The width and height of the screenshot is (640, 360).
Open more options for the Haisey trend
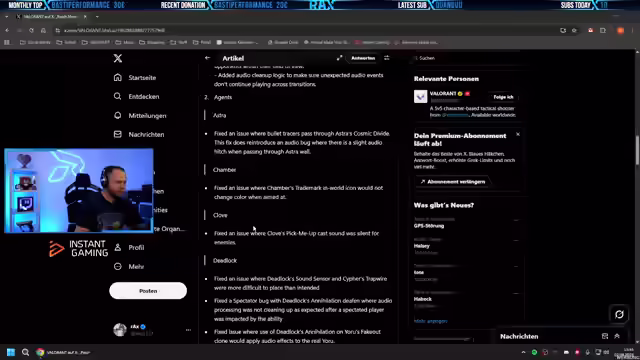pyautogui.click(x=516, y=240)
